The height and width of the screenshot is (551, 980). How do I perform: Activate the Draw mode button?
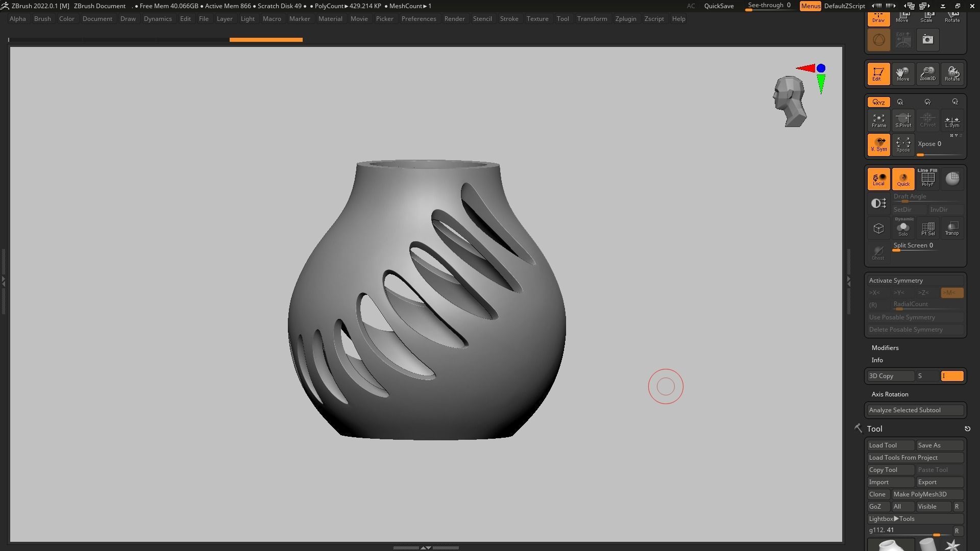click(878, 18)
